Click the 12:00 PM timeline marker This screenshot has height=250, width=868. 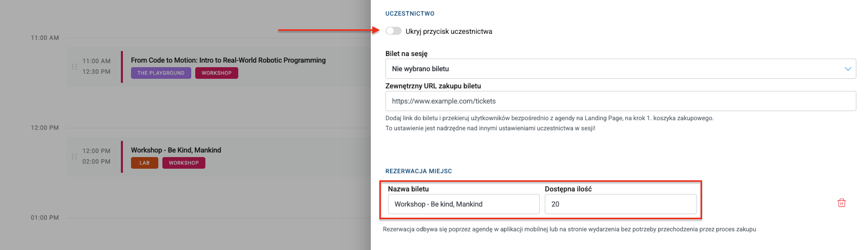pos(45,128)
